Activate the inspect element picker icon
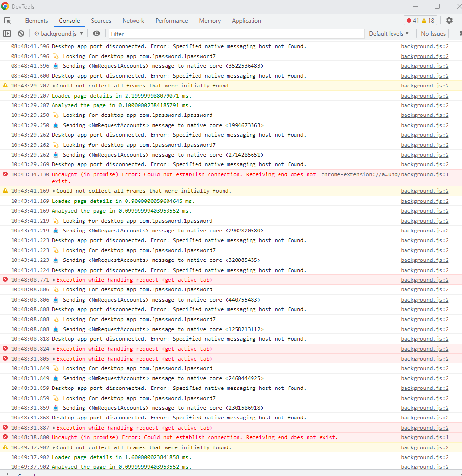 click(8, 21)
